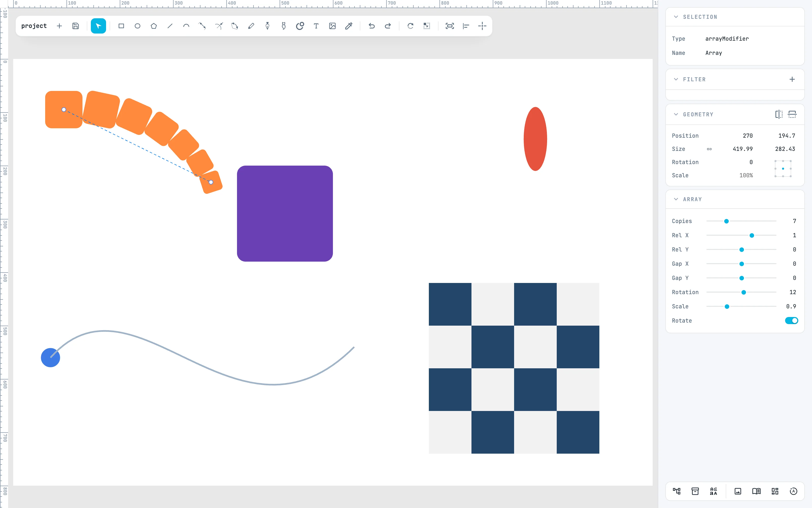Adjust the Copies slider
The width and height of the screenshot is (812, 508).
(741, 221)
